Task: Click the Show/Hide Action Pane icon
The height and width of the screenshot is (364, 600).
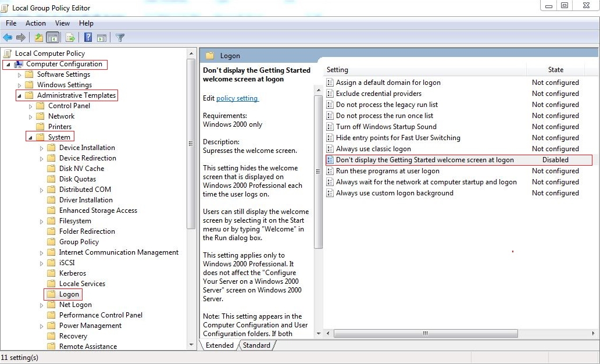Action: click(x=101, y=37)
